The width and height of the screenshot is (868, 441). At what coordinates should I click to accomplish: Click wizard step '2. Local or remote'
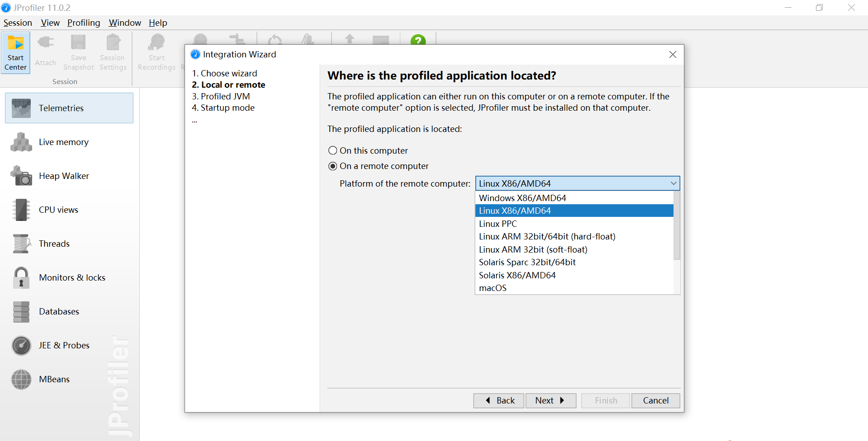[x=228, y=84]
